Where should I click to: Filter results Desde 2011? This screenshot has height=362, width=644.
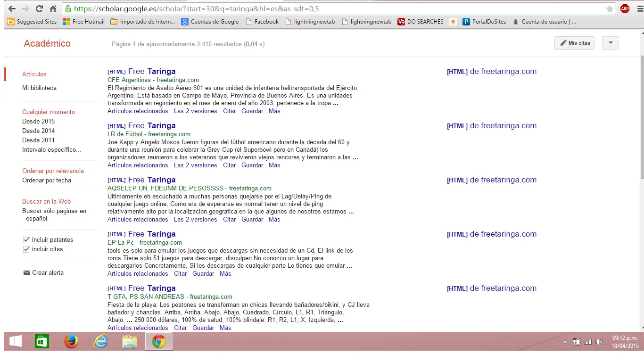[39, 140]
